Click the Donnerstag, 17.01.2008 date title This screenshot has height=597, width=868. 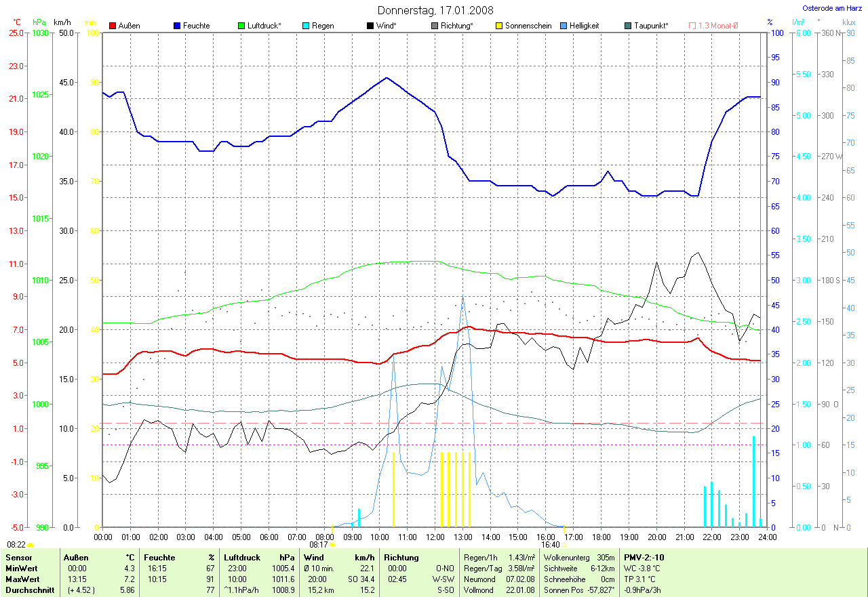pos(435,10)
